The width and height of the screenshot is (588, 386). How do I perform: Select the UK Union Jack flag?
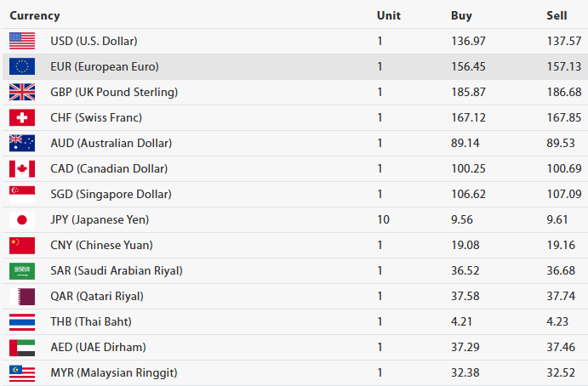click(x=21, y=92)
